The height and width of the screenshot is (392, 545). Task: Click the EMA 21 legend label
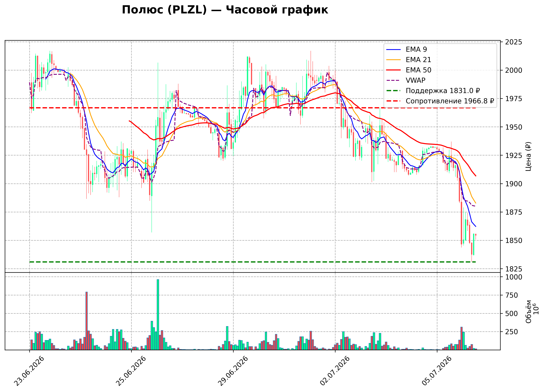tap(418, 60)
